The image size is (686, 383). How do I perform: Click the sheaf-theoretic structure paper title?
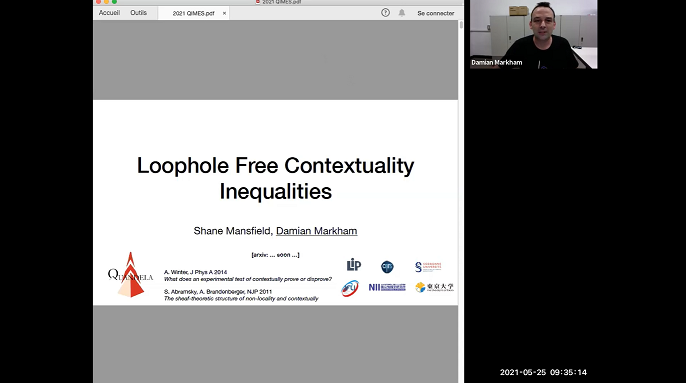241,299
